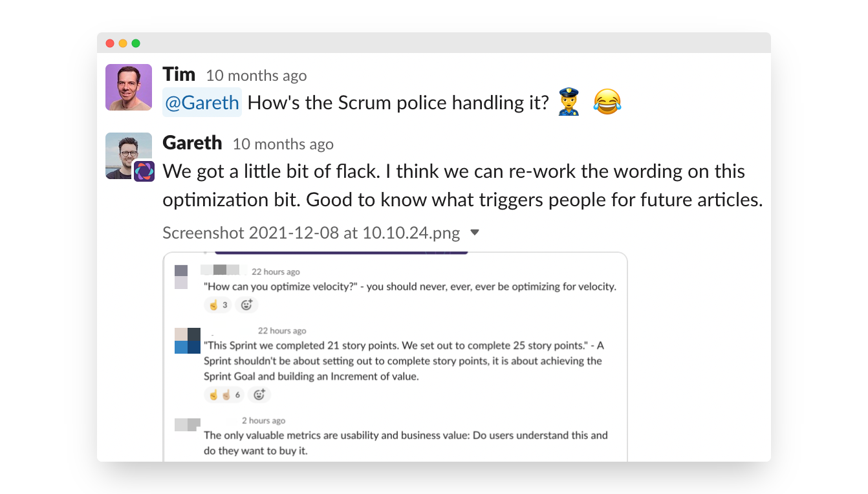
Task: Click the app badge on Gareth's avatar
Action: tap(144, 171)
